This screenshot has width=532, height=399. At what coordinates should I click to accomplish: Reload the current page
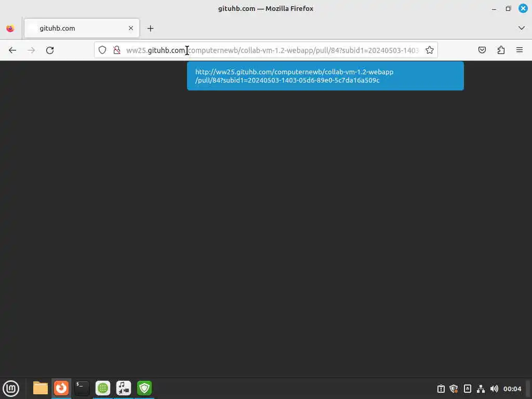pyautogui.click(x=50, y=50)
